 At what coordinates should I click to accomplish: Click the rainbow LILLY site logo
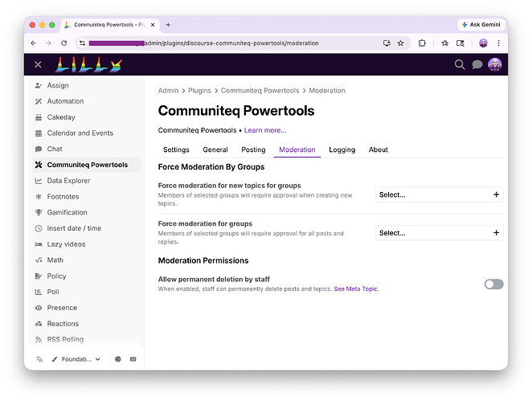[88, 64]
